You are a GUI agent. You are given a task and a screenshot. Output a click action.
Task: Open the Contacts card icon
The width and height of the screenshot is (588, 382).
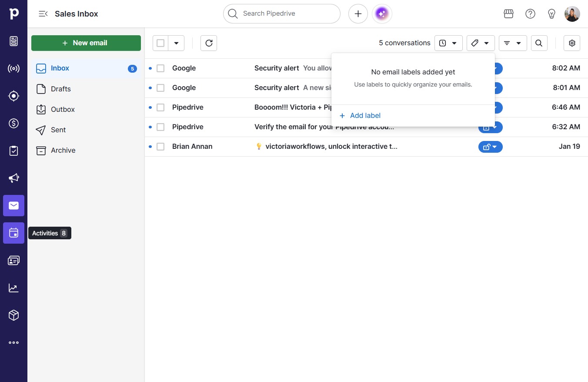(x=13, y=261)
